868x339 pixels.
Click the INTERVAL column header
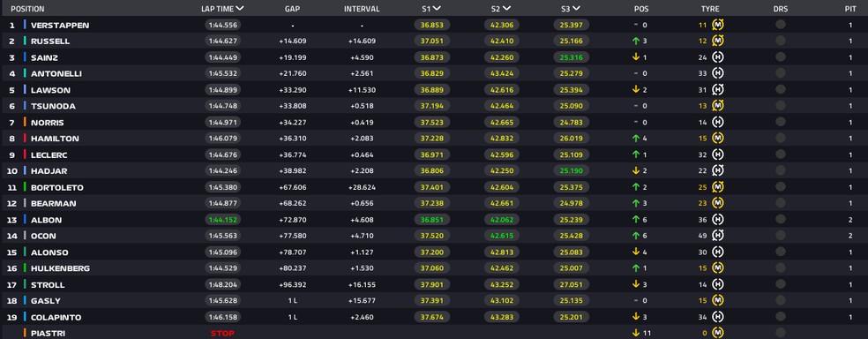click(x=362, y=9)
